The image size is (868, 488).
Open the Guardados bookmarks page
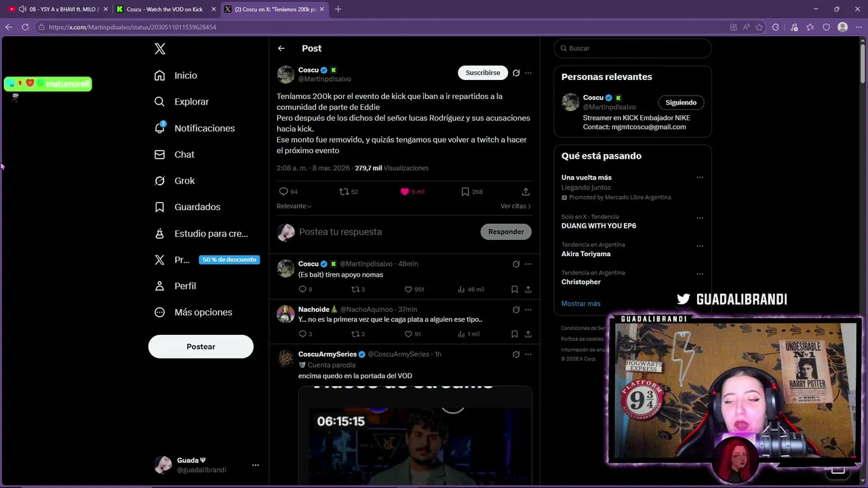[187, 207]
